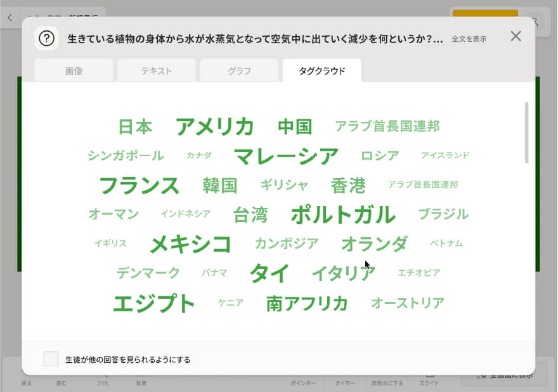Click the tag cloud vertical scrollbar
The height and width of the screenshot is (392, 558).
526,133
